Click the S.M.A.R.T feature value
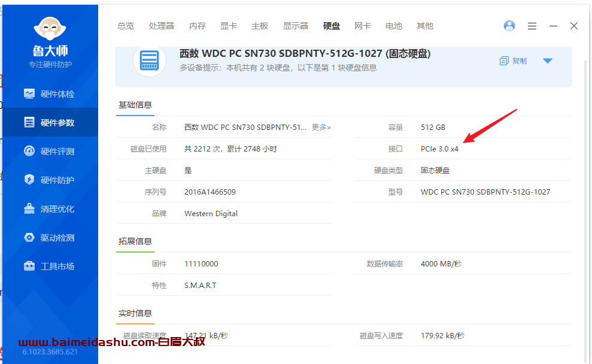Viewport: 592px width, 364px height. [201, 285]
